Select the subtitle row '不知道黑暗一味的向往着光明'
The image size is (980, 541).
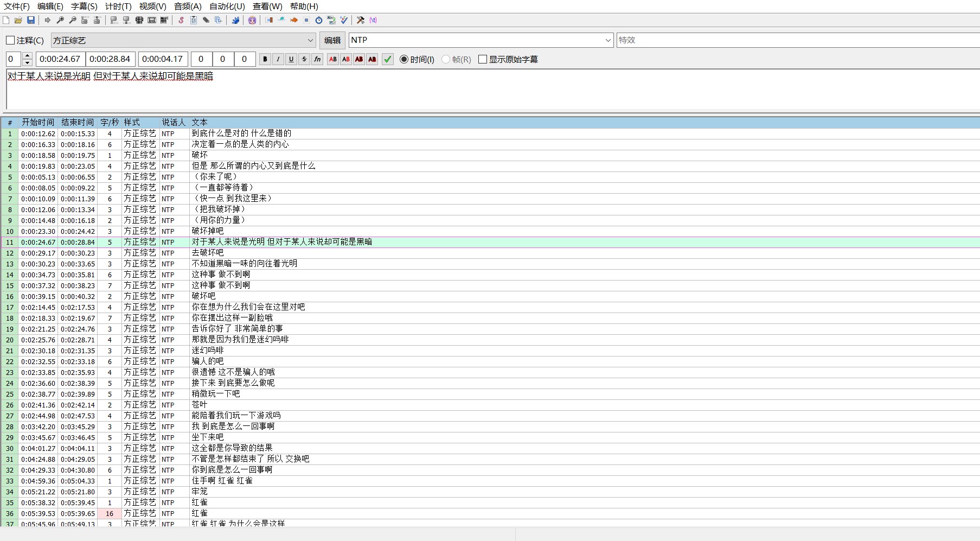point(490,264)
